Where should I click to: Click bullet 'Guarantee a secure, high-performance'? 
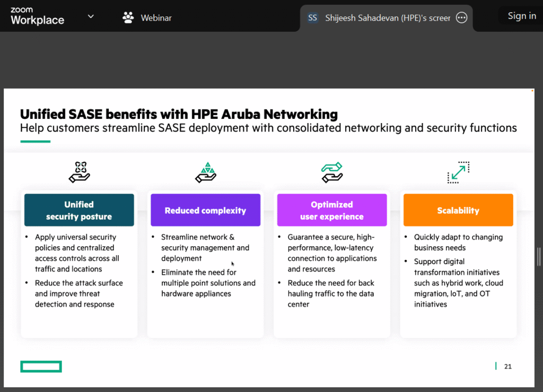point(332,253)
